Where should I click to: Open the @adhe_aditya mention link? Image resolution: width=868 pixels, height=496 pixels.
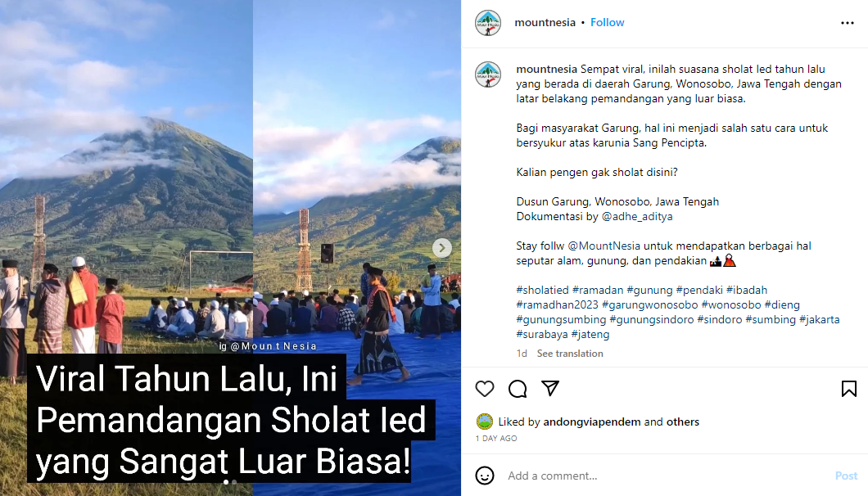pos(637,216)
